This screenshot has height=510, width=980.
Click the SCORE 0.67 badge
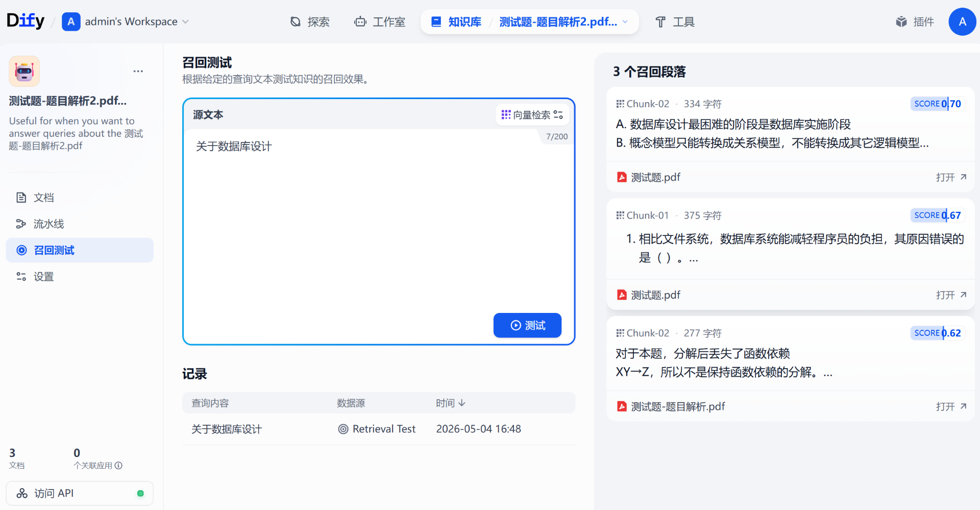pyautogui.click(x=937, y=215)
